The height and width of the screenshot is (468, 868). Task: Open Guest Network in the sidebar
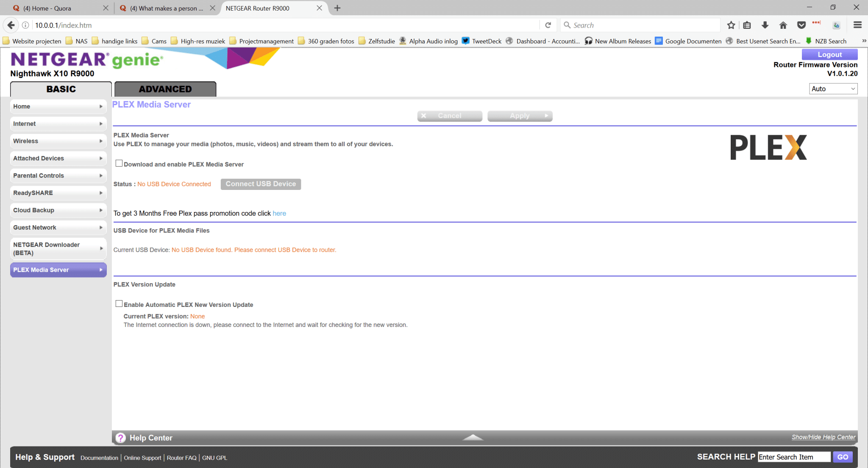point(58,228)
